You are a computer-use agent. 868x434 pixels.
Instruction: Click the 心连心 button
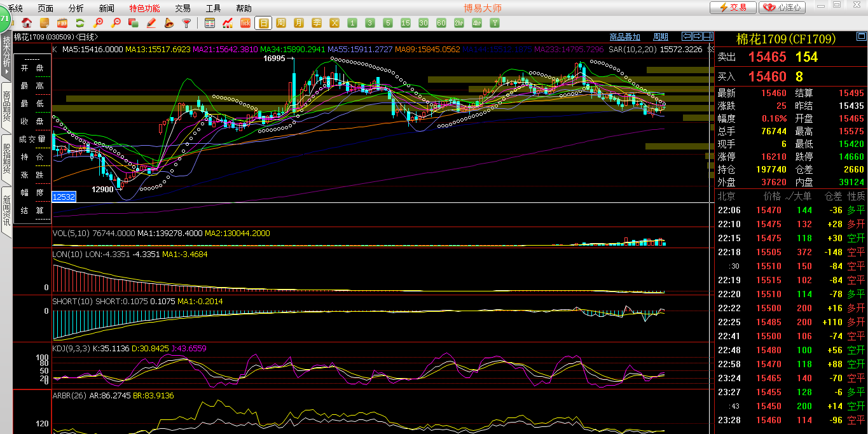coord(783,8)
